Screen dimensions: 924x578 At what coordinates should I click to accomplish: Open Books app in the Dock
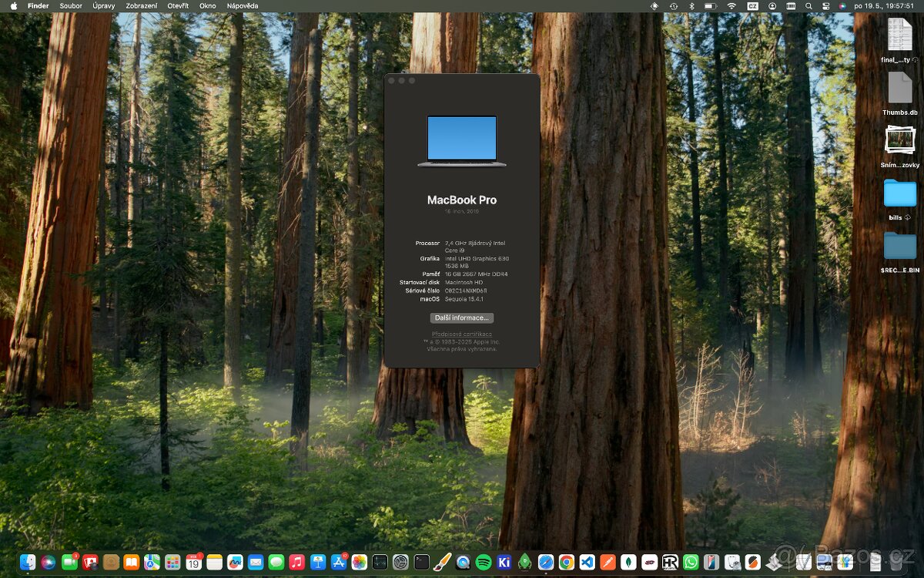point(132,563)
